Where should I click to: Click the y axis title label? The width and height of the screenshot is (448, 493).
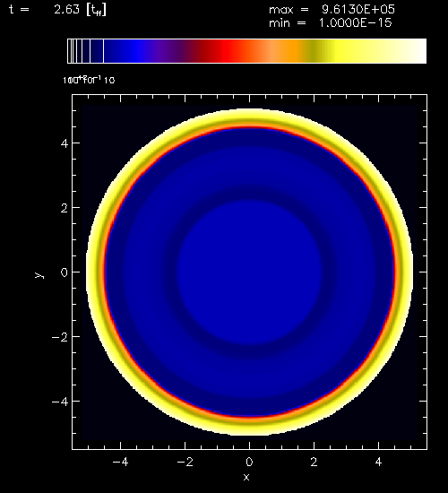(x=39, y=275)
